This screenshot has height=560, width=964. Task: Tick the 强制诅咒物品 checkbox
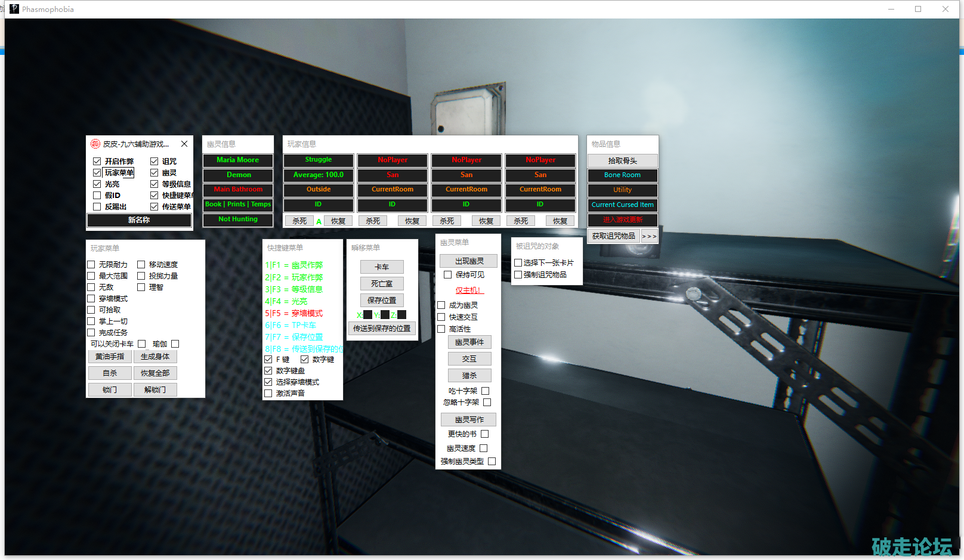(518, 275)
